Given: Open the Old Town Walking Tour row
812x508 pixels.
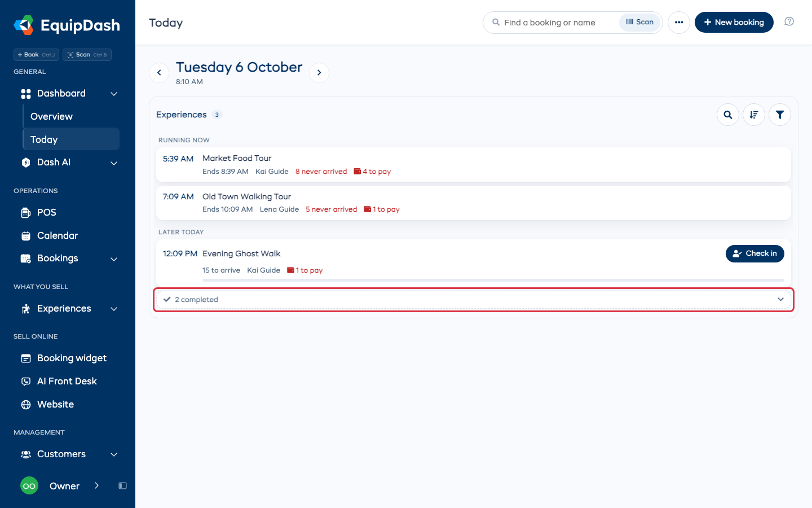Looking at the screenshot, I should pos(474,203).
